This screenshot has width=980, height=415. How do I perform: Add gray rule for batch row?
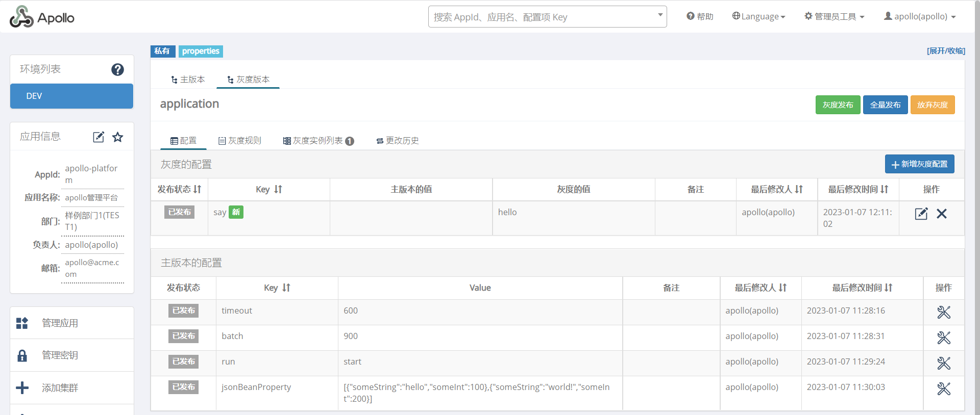tap(944, 338)
